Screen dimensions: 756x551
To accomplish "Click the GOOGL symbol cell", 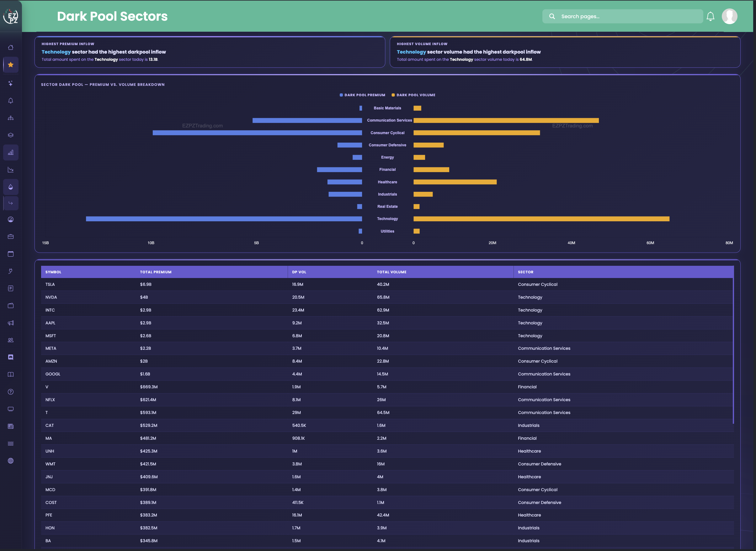I will tap(53, 374).
